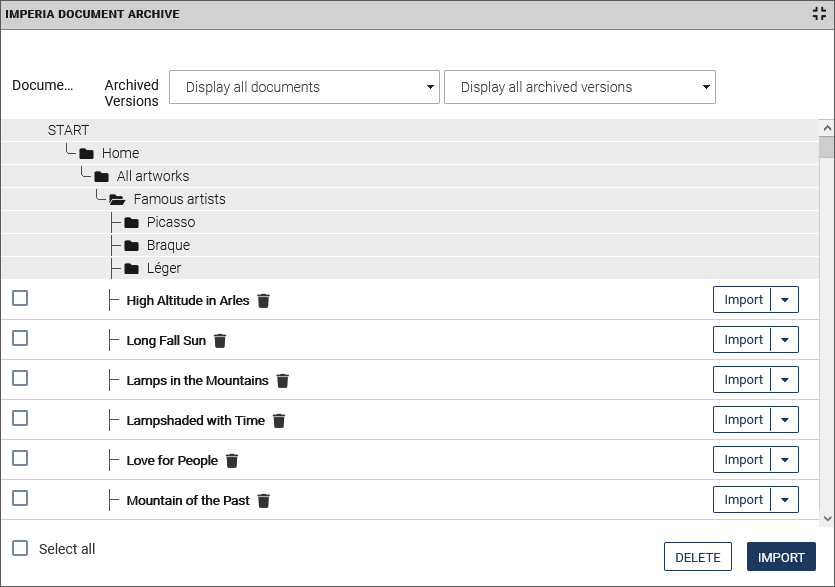The height and width of the screenshot is (587, 835).
Task: Expand import options for High Altitude in Arles
Action: coord(784,300)
